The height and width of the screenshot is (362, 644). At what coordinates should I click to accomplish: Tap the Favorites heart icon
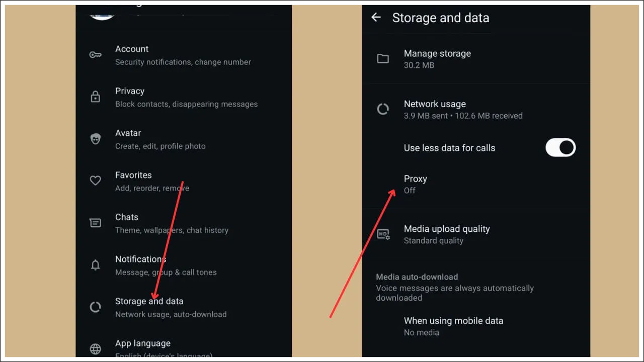[x=95, y=181]
